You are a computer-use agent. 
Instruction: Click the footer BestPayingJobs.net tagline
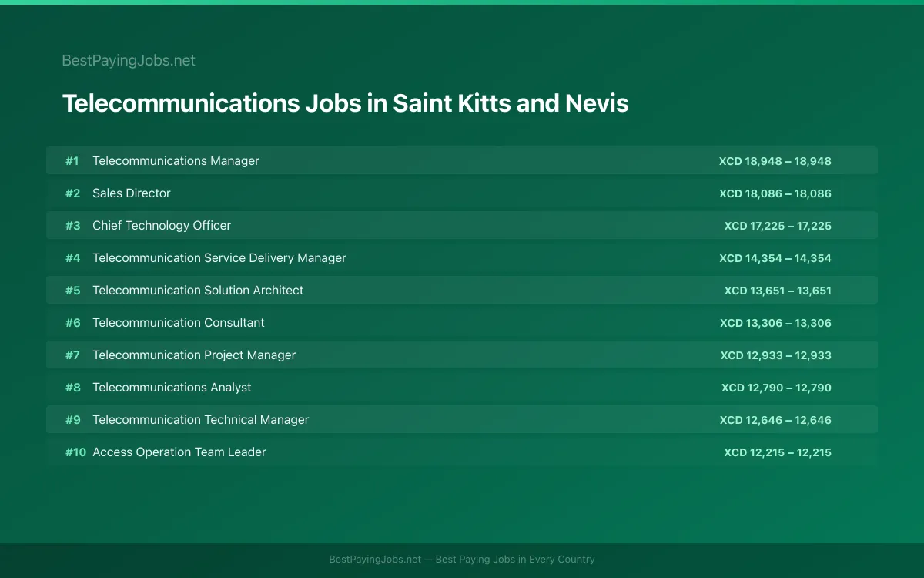coord(462,560)
